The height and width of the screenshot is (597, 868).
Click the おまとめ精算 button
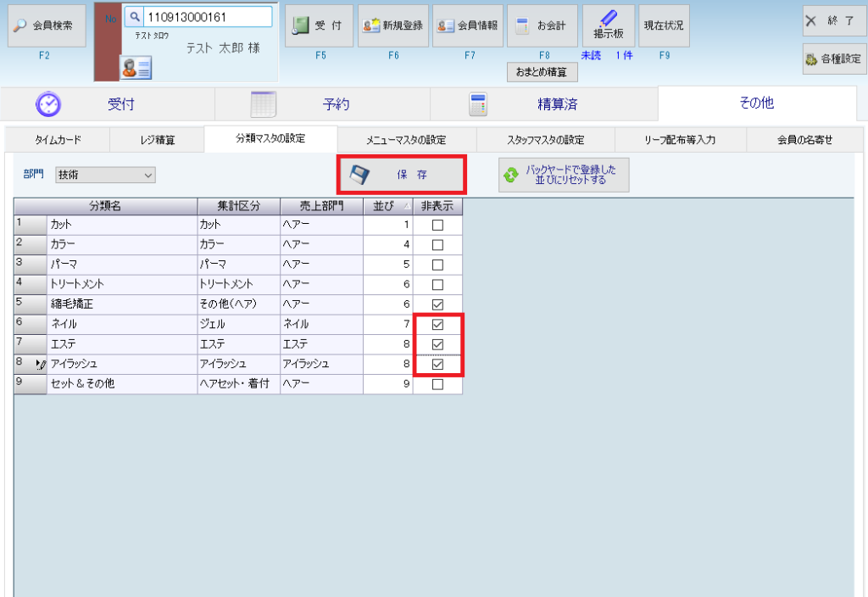click(x=542, y=73)
